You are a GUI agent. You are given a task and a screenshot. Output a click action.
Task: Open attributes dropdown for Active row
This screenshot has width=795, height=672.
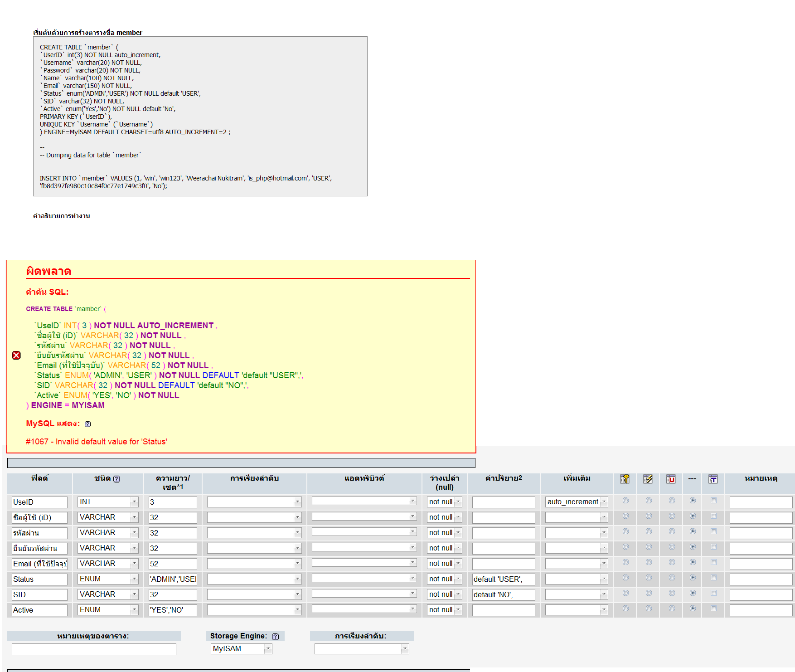click(364, 609)
